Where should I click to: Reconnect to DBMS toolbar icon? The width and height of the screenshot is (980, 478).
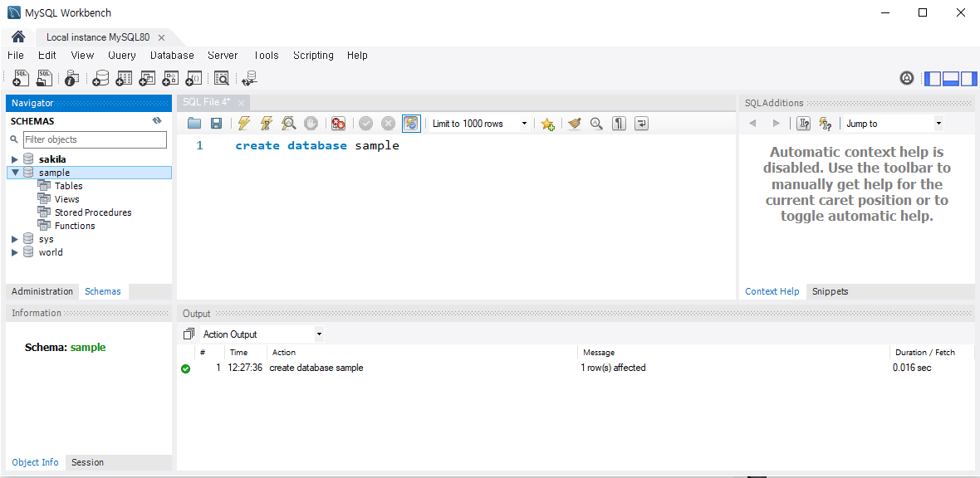pos(250,78)
